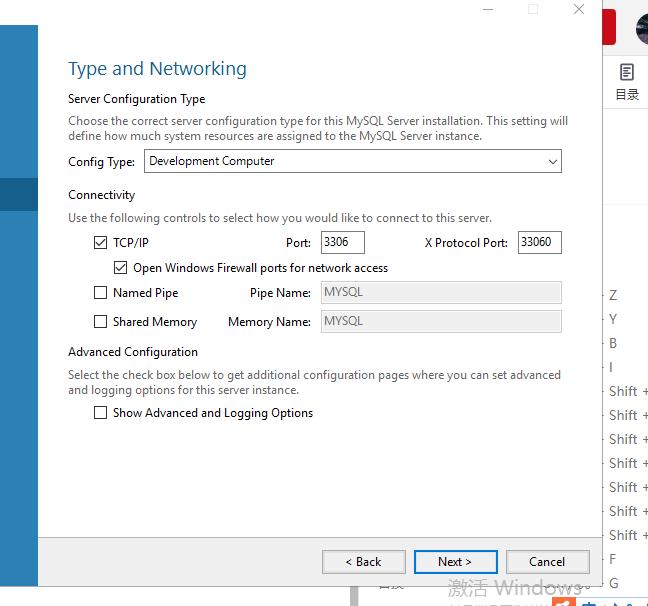Screen dimensions: 648x606
Task: Click the Pipe Name MYSQL field
Action: click(x=441, y=292)
